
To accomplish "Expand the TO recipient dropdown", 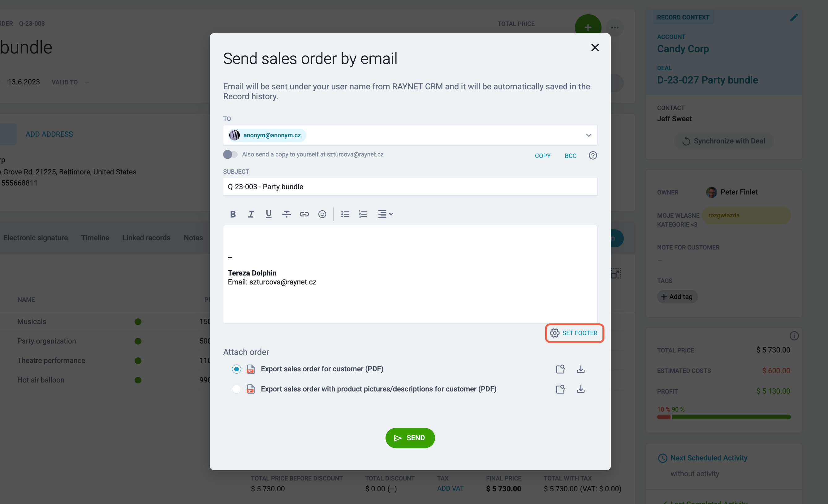I will tap(589, 135).
